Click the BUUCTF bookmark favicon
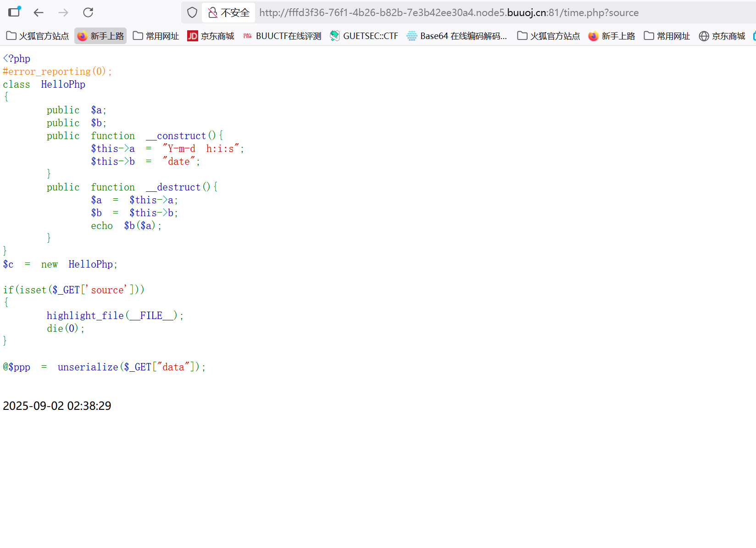Viewport: 756px width, 548px height. tap(248, 36)
